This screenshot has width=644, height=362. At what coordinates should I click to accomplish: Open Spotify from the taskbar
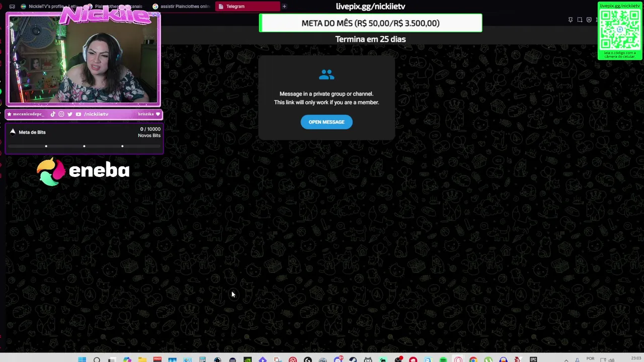443,359
